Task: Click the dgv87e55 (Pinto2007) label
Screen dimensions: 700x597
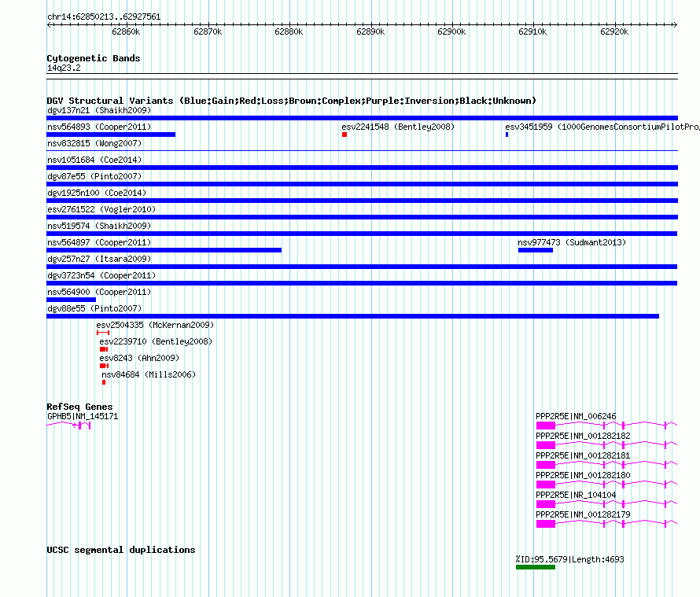Action: tap(94, 176)
